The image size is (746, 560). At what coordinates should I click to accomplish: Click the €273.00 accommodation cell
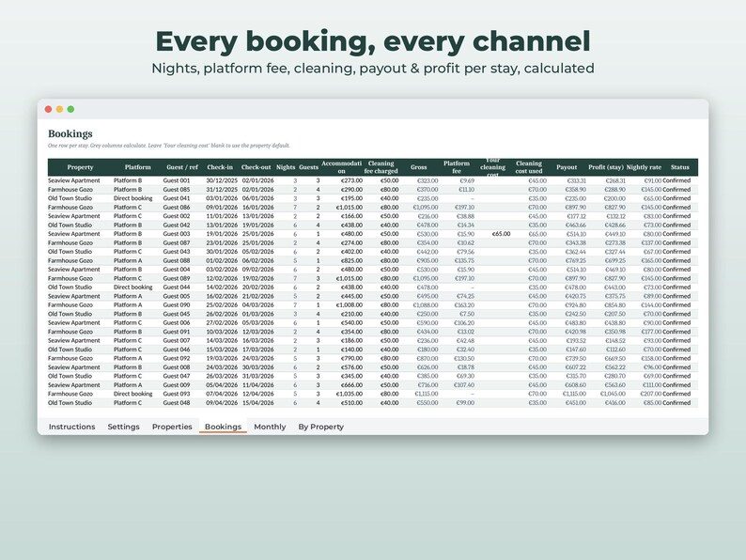tap(351, 180)
